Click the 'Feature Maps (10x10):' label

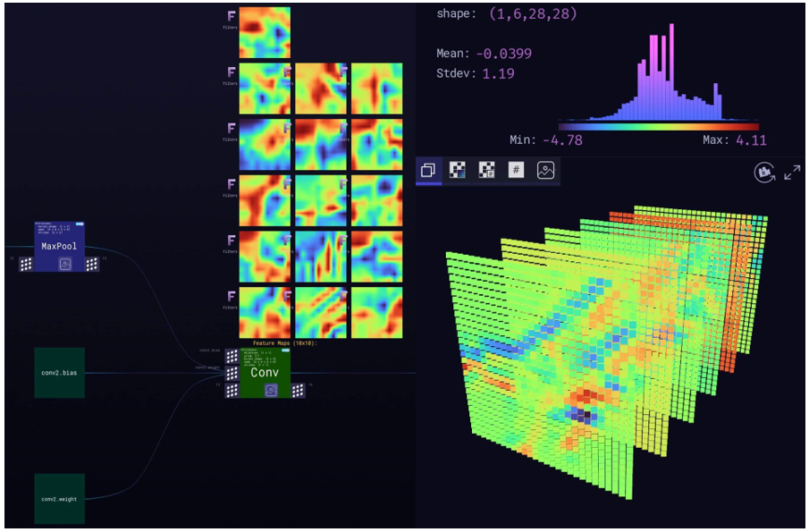click(285, 342)
